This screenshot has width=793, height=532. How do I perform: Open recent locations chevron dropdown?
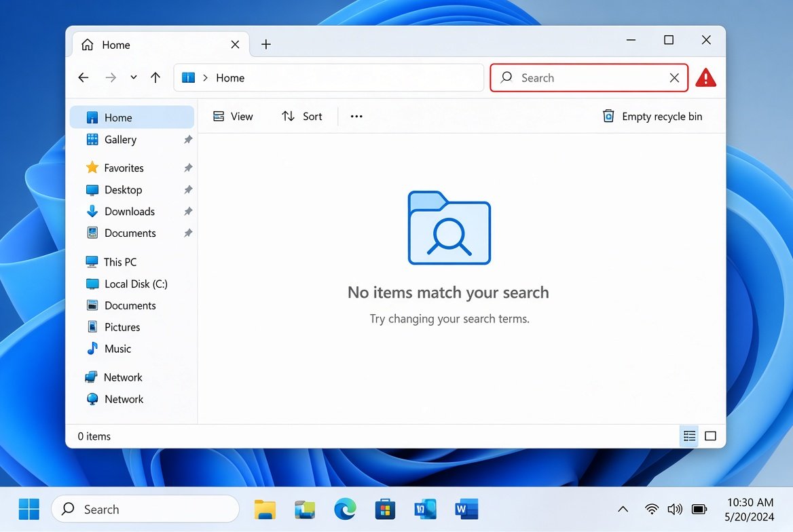click(x=134, y=77)
